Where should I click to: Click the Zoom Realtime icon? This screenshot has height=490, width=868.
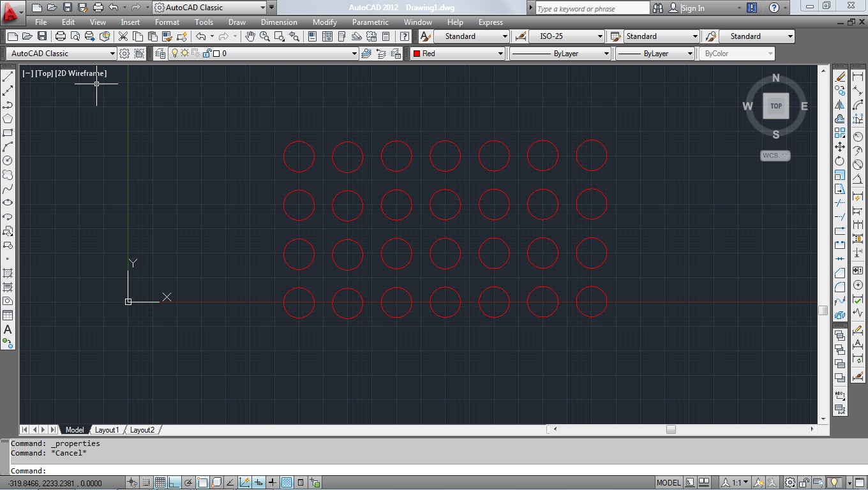(x=264, y=36)
